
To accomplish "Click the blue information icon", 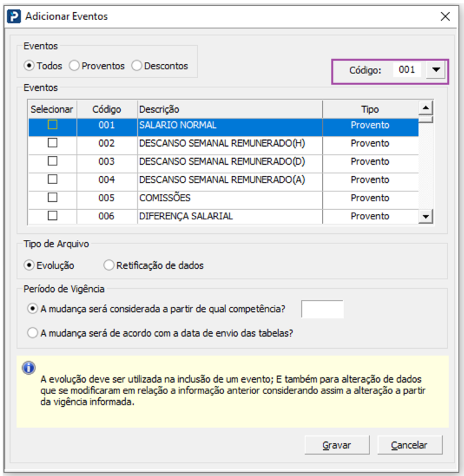I will pyautogui.click(x=29, y=368).
